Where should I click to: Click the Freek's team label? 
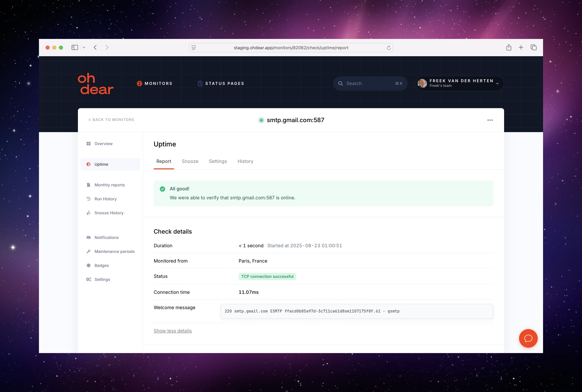point(440,86)
